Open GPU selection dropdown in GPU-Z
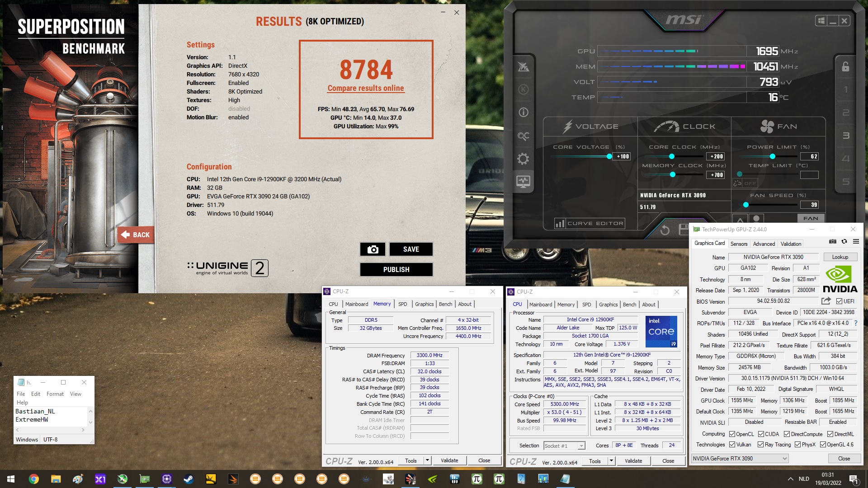The height and width of the screenshot is (488, 868). (x=740, y=458)
